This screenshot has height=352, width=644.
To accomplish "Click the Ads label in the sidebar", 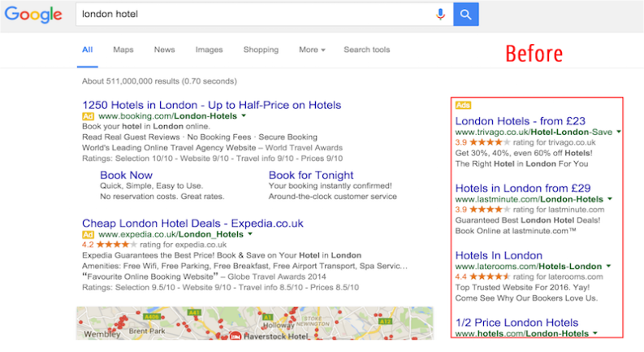I will point(463,105).
